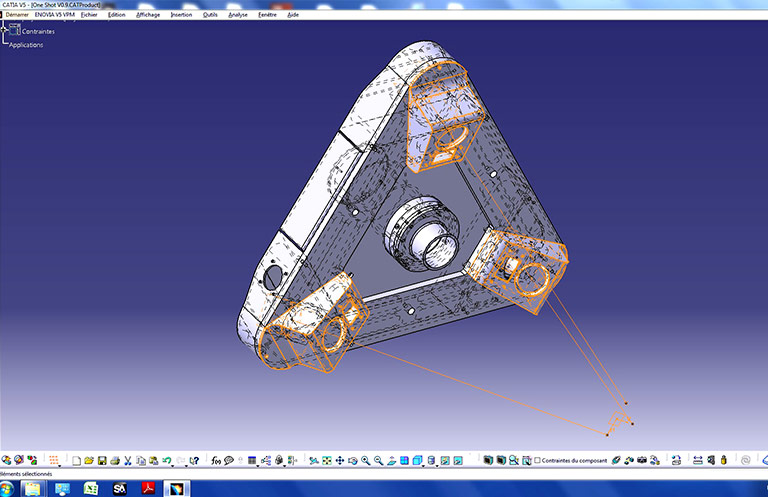The height and width of the screenshot is (497, 768).
Task: Open the Affichage menu
Action: (147, 15)
